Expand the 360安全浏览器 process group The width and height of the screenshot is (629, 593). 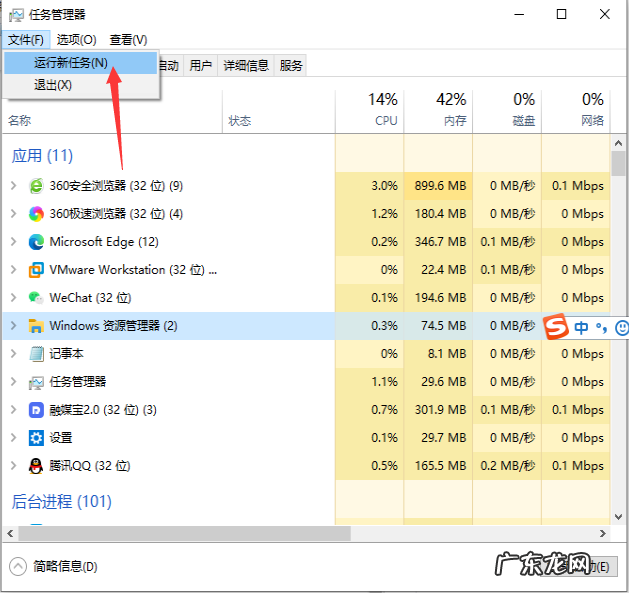(14, 185)
